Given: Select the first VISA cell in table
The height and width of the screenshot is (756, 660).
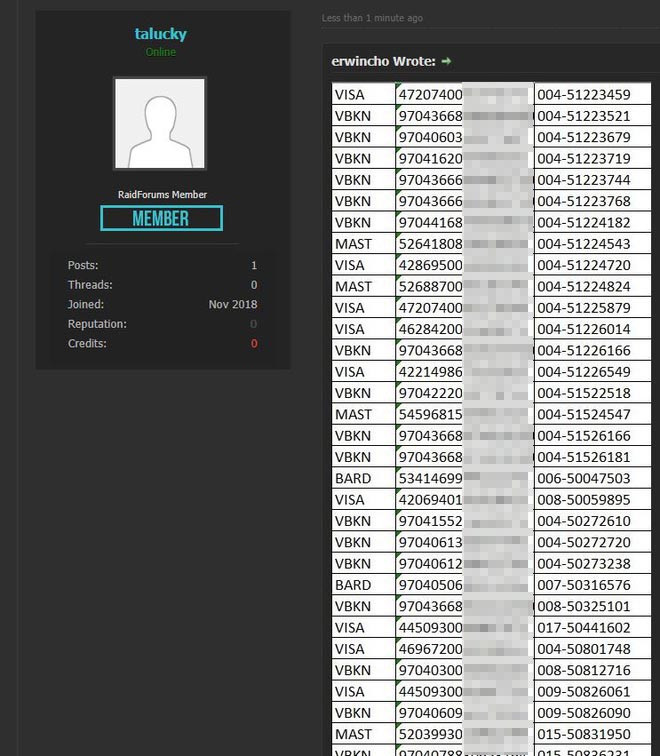Looking at the screenshot, I should click(x=350, y=95).
